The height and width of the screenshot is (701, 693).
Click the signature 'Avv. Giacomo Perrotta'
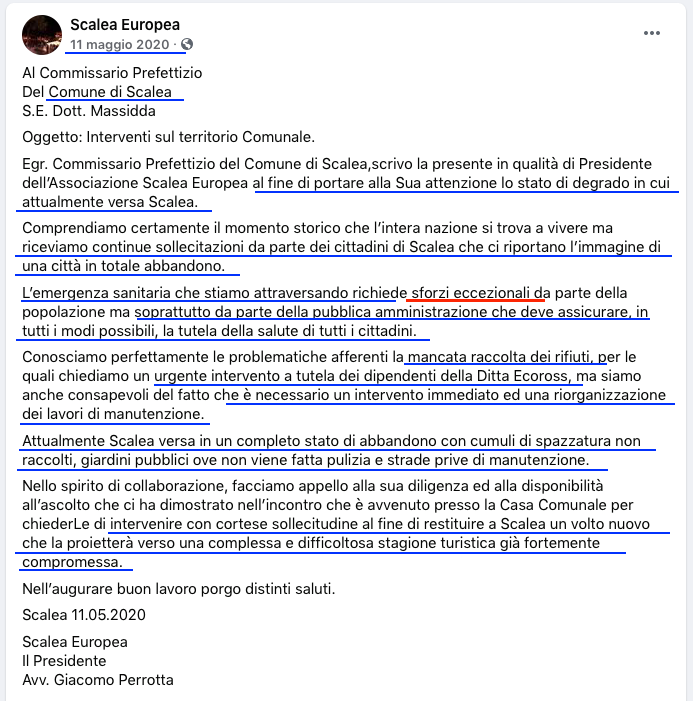pyautogui.click(x=98, y=680)
